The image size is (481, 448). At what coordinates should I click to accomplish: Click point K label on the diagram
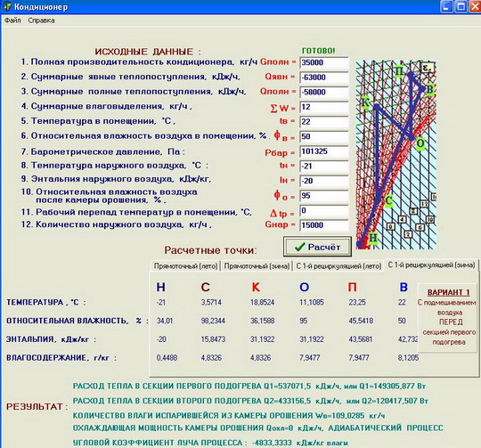click(364, 102)
